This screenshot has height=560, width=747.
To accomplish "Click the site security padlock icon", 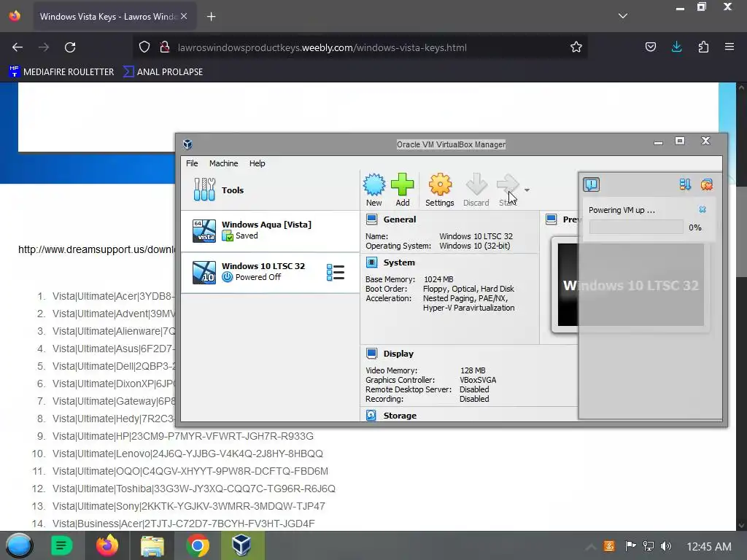I will pos(165,47).
